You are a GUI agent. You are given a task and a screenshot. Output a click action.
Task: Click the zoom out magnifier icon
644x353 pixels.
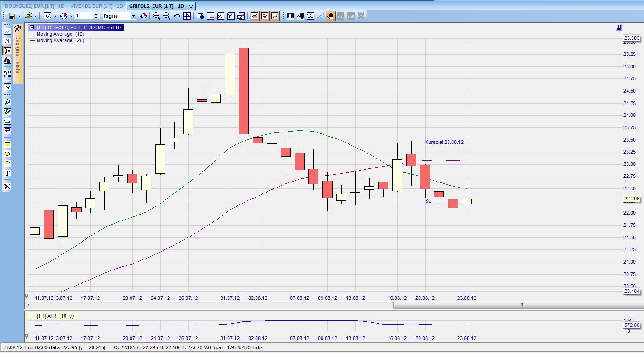[x=167, y=16]
